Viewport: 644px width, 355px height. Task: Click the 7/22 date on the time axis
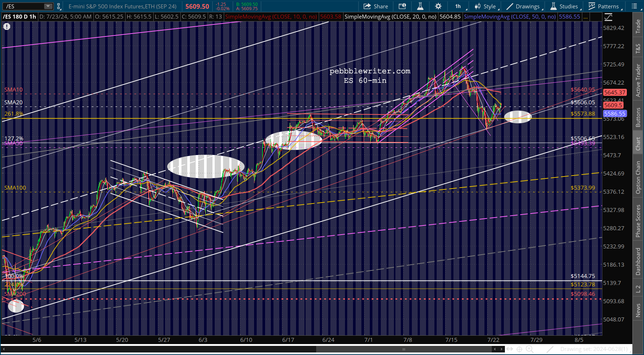tap(493, 340)
